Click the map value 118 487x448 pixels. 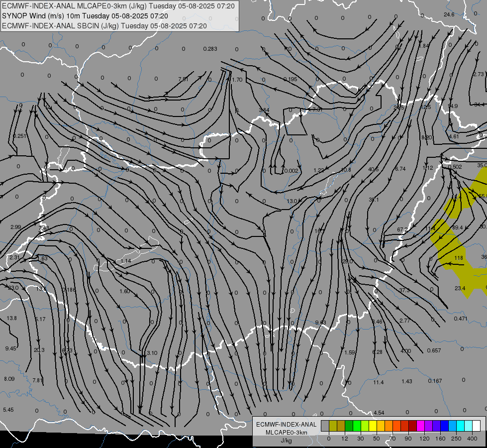point(459,258)
